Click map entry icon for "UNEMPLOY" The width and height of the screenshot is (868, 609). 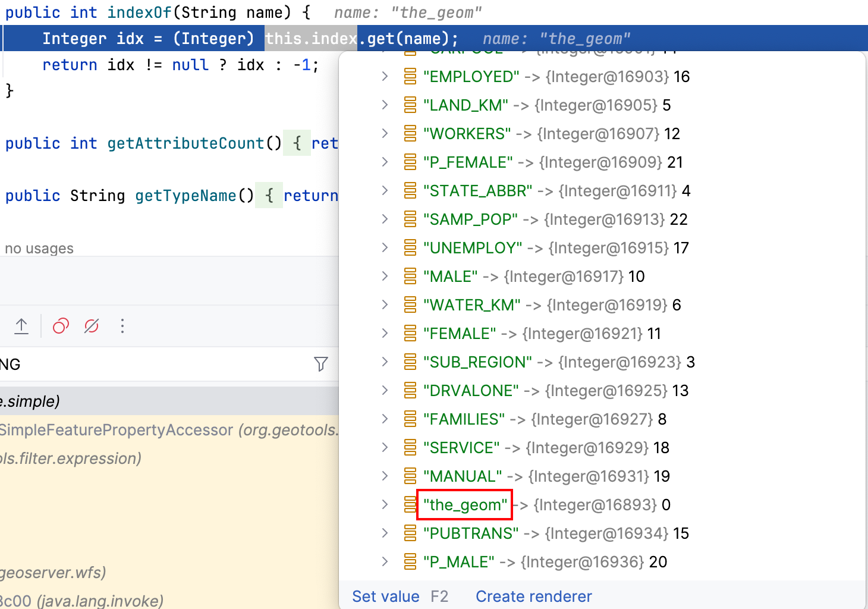[x=410, y=248]
